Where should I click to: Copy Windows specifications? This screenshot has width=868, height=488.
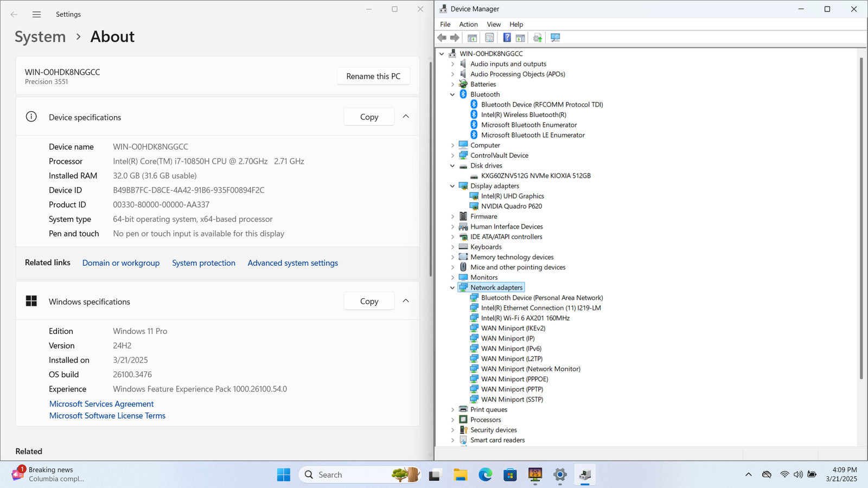click(x=369, y=301)
